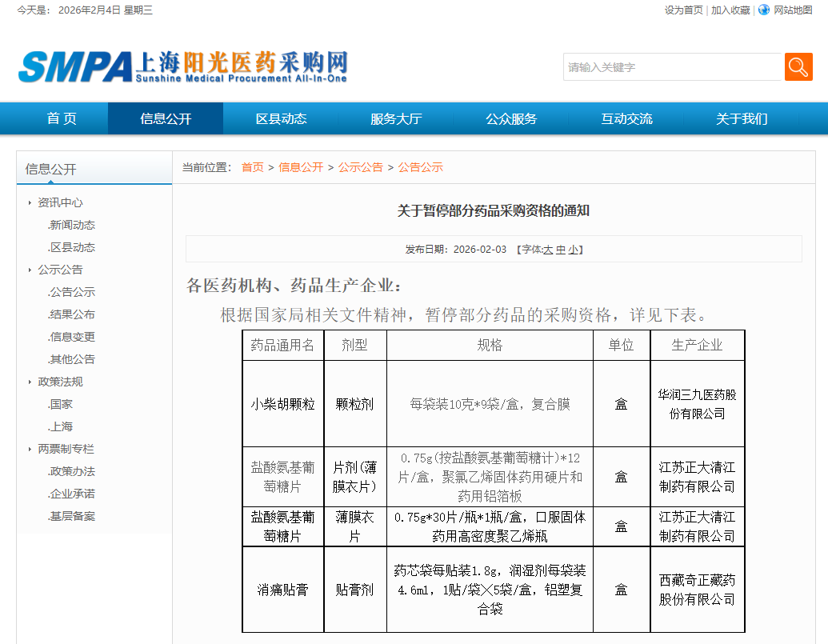The image size is (828, 644).
Task: Open 结果公布 in the sidebar
Action: tap(72, 314)
